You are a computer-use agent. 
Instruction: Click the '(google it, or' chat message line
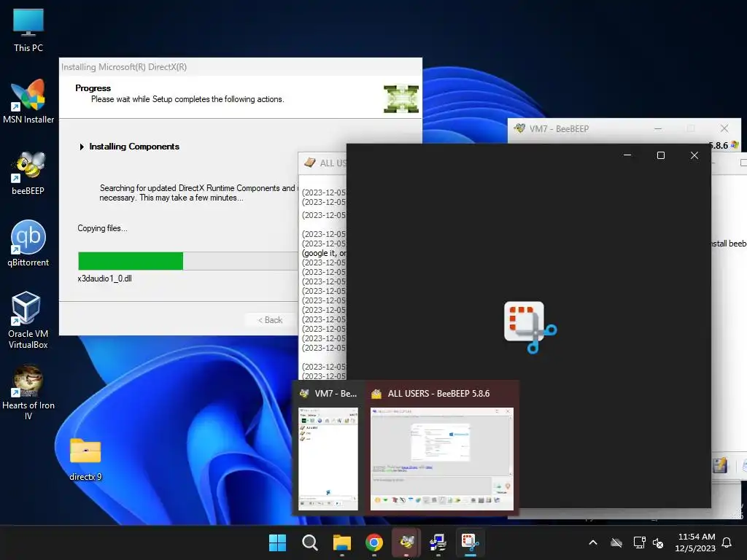pyautogui.click(x=324, y=253)
